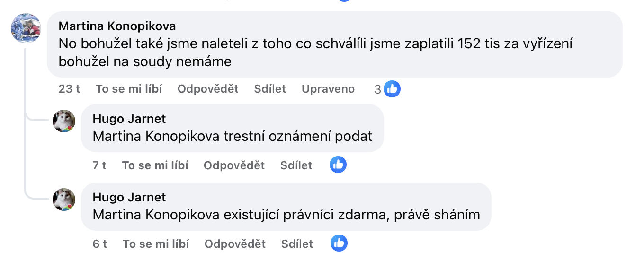Image resolution: width=644 pixels, height=261 pixels.
Task: Click the like reaction icon on Martina's comment
Action: tap(392, 89)
